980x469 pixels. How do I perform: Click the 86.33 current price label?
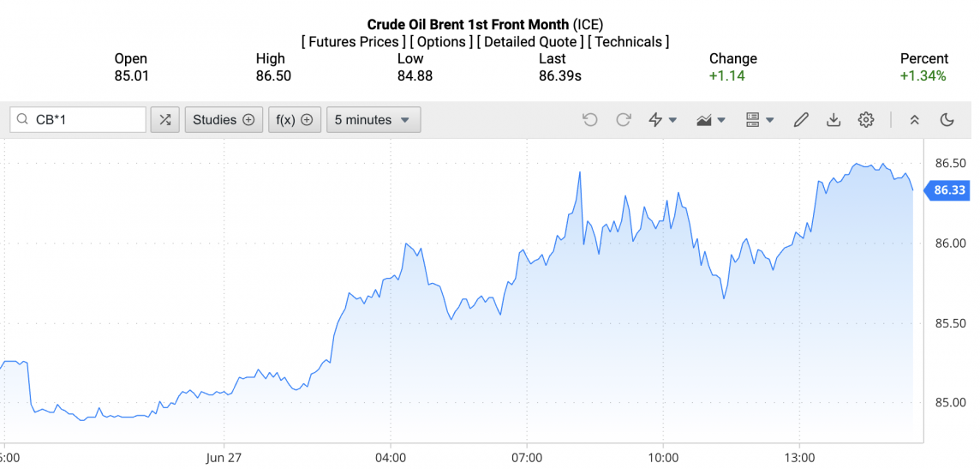pyautogui.click(x=949, y=190)
